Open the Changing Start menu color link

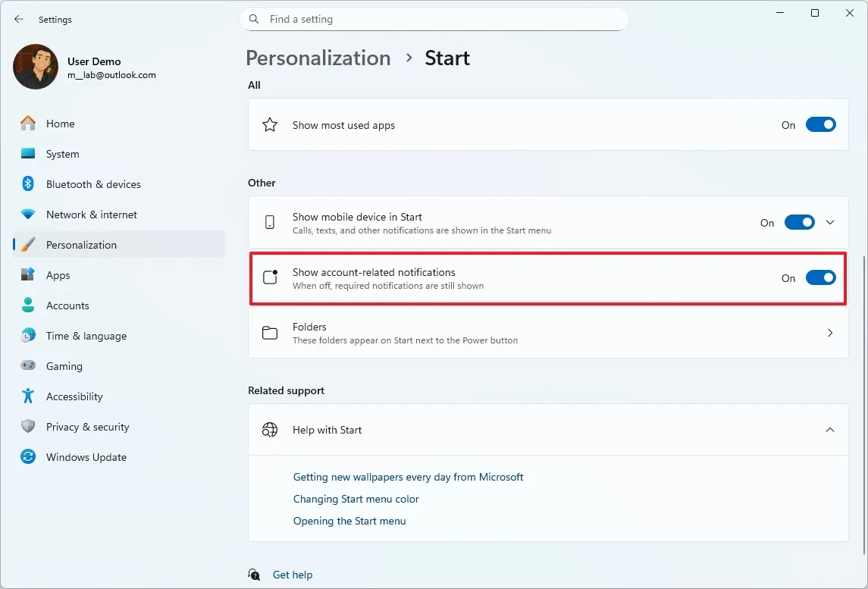356,499
